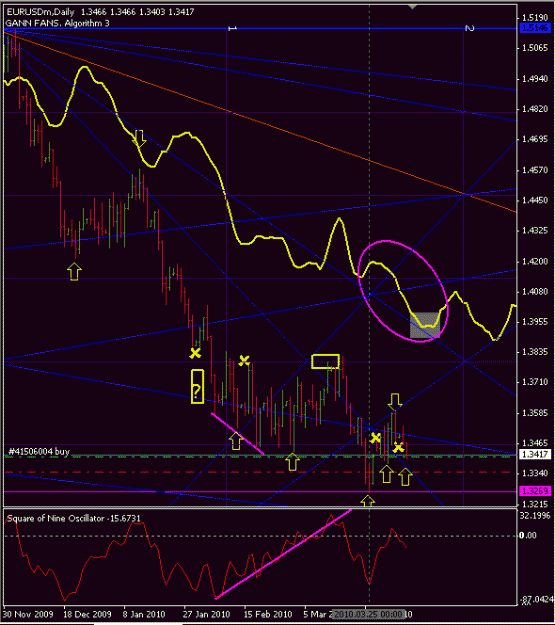
Task: Click the 15 Feb 2010 date on time axis
Action: pyautogui.click(x=268, y=614)
